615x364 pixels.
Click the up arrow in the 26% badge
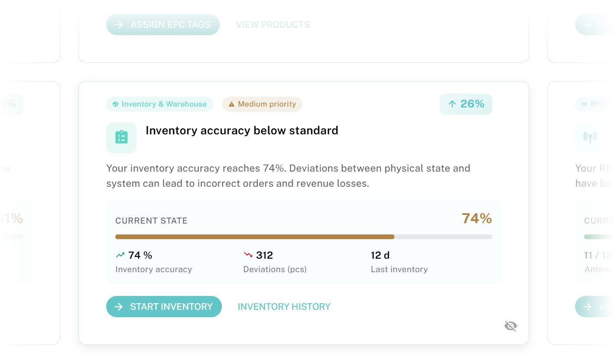452,104
